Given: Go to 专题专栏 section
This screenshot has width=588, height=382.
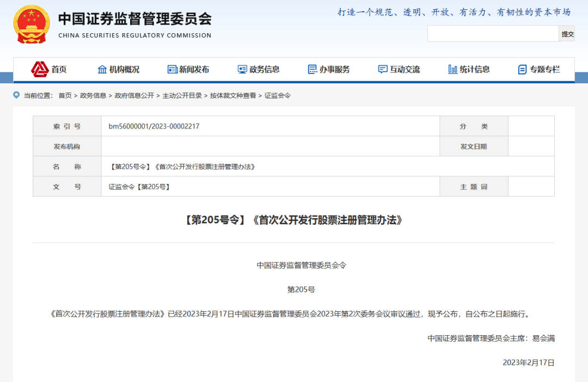Looking at the screenshot, I should coord(545,69).
